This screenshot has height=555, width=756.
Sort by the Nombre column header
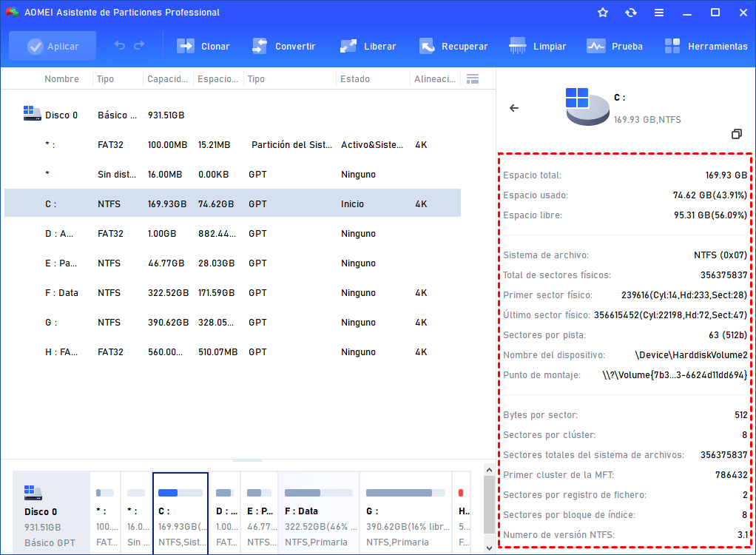[61, 79]
